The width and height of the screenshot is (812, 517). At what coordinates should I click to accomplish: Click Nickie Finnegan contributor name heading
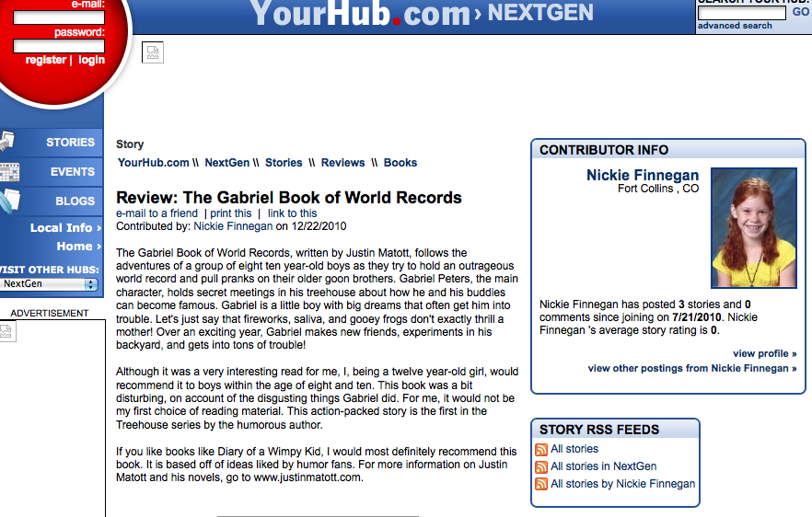(643, 175)
